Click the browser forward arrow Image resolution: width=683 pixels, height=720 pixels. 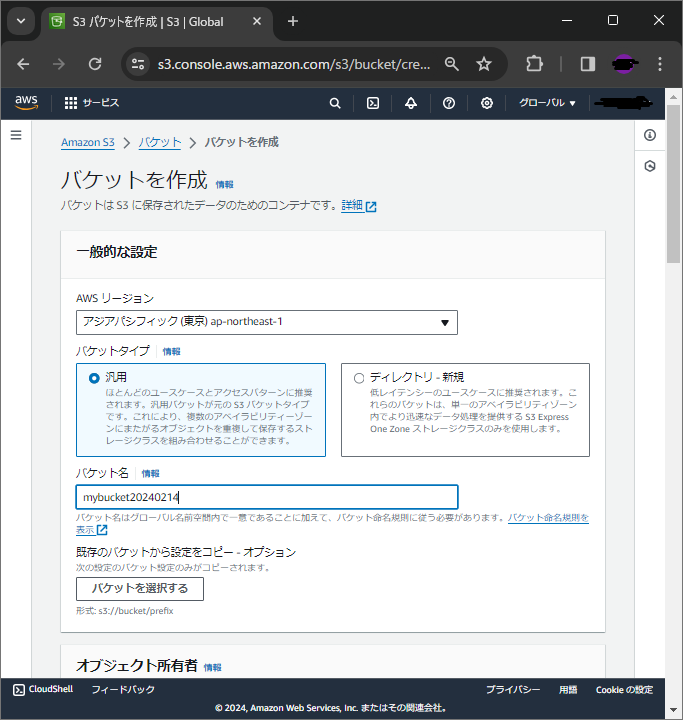pyautogui.click(x=59, y=64)
